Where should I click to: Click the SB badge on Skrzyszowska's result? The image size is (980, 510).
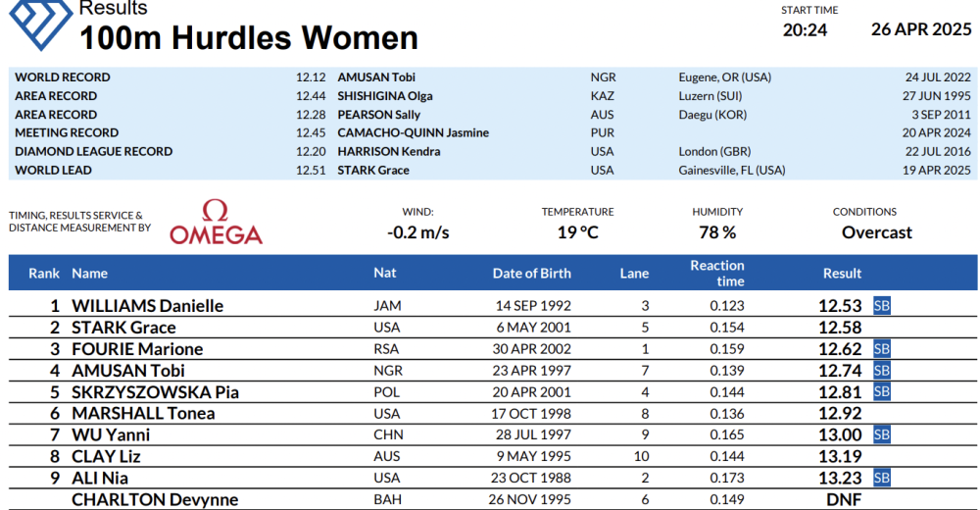[882, 392]
